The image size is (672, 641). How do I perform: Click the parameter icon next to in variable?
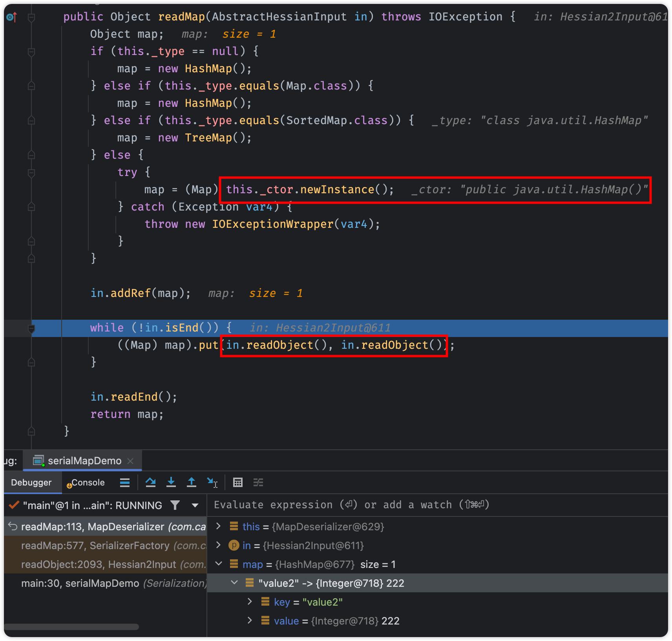pos(234,545)
